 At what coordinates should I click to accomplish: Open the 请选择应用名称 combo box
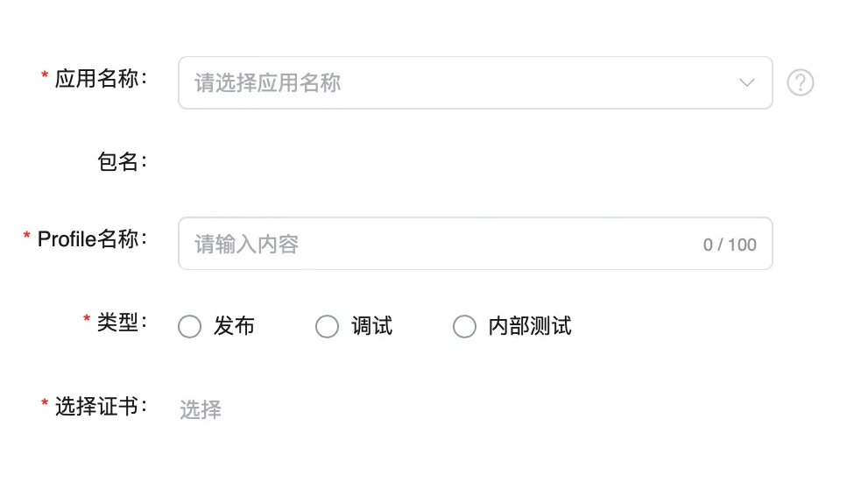(x=455, y=83)
